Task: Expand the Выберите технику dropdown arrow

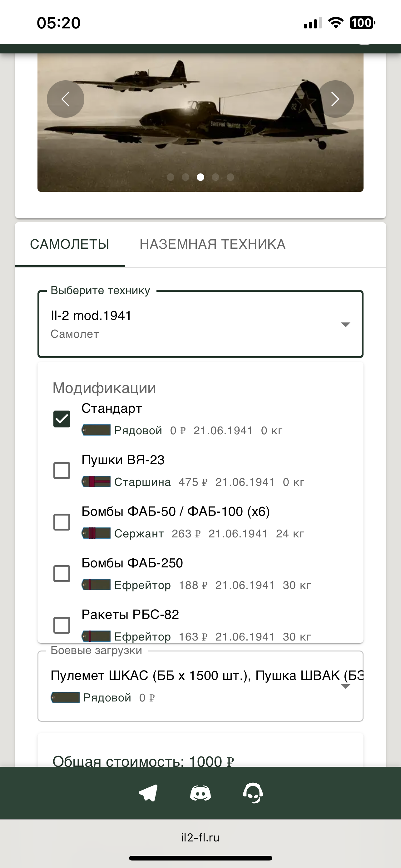Action: pyautogui.click(x=345, y=325)
